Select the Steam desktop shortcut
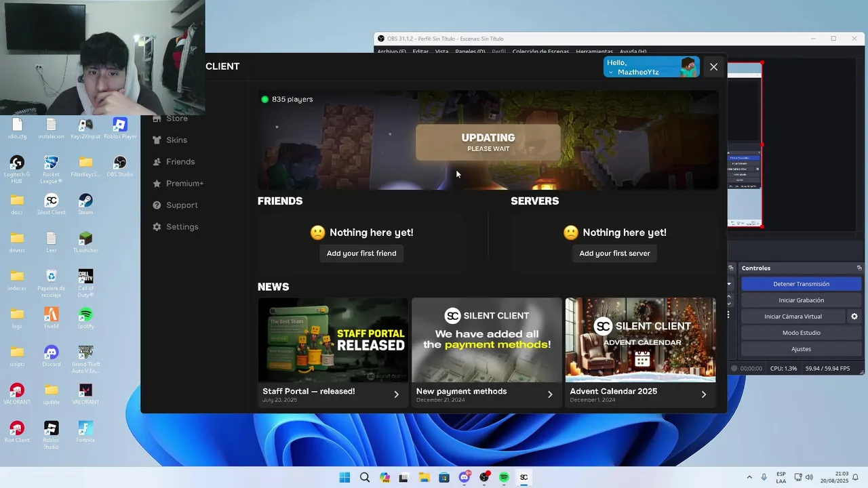Screen dimensions: 868x488 click(85, 205)
